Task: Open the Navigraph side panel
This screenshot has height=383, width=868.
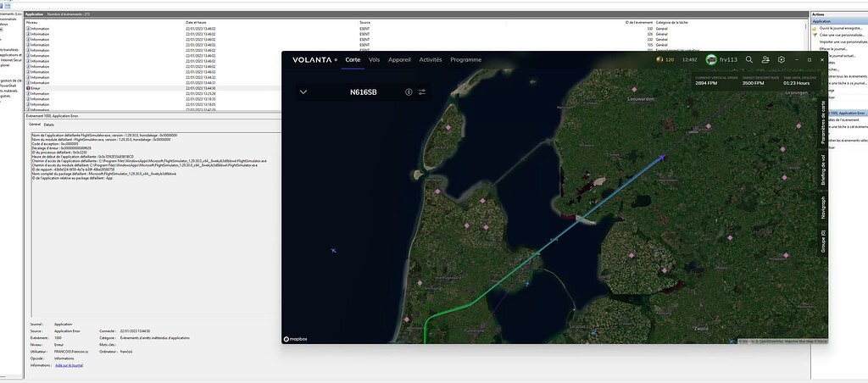Action: 823,208
